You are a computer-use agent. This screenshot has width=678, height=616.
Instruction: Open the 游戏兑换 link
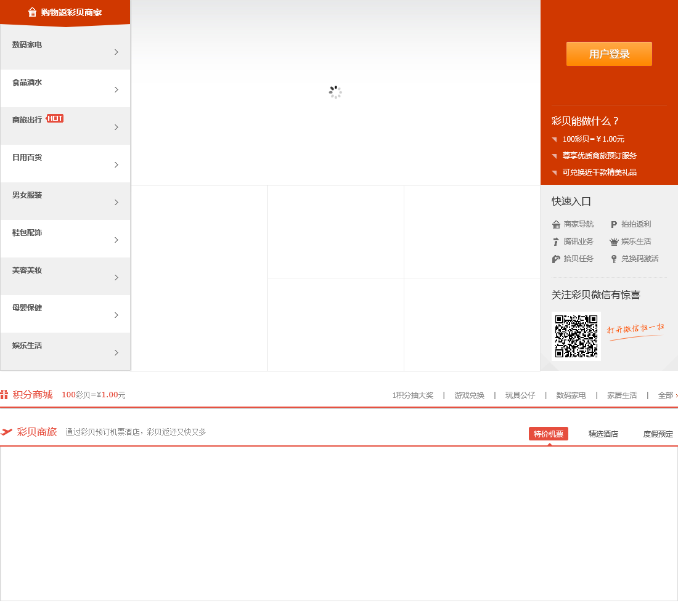469,395
